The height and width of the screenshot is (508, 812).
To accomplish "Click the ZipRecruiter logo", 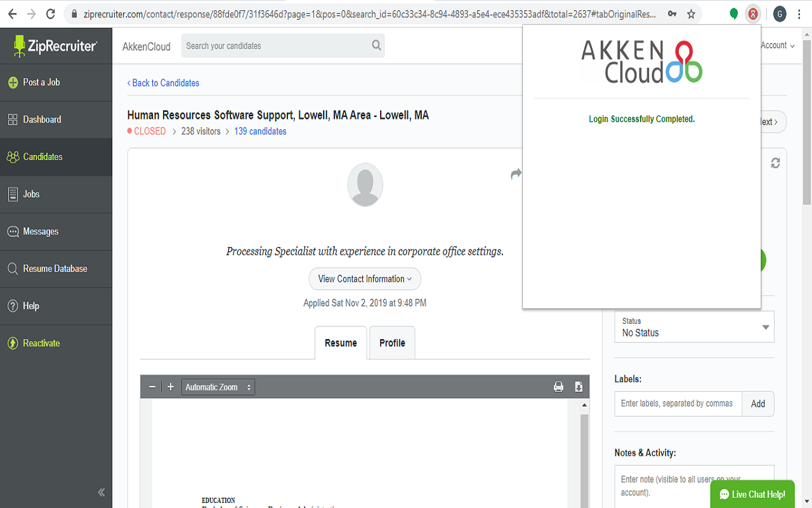I will [55, 46].
